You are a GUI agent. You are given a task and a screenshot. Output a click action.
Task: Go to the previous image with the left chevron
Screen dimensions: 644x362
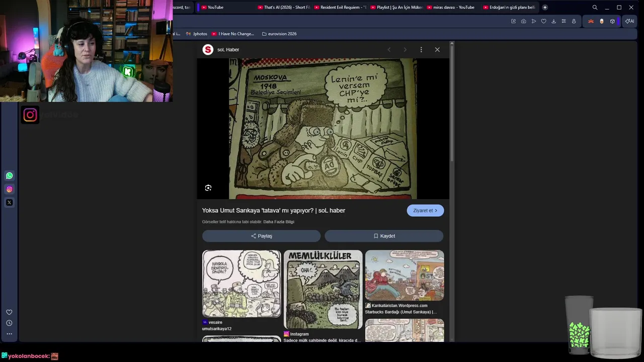389,50
